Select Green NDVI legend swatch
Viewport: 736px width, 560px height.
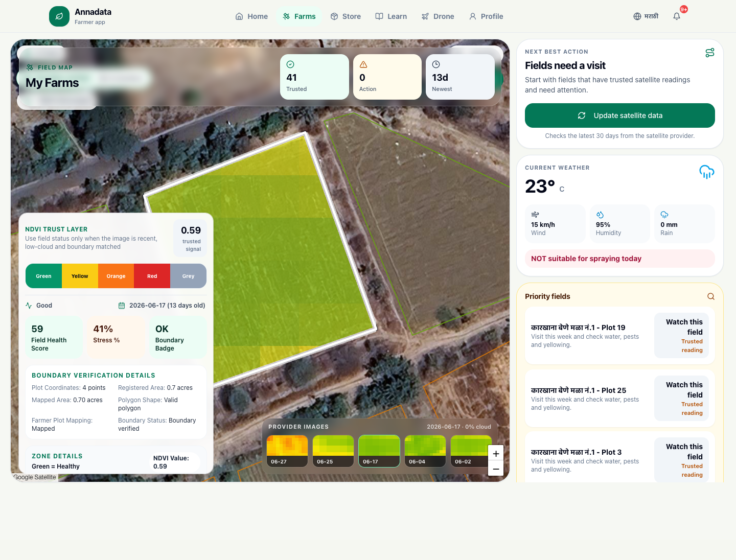pos(43,276)
